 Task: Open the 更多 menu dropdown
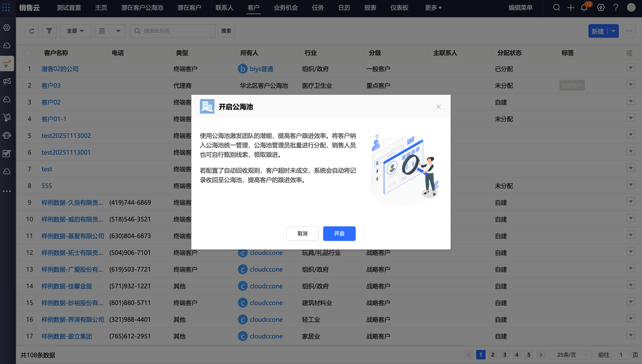(433, 8)
